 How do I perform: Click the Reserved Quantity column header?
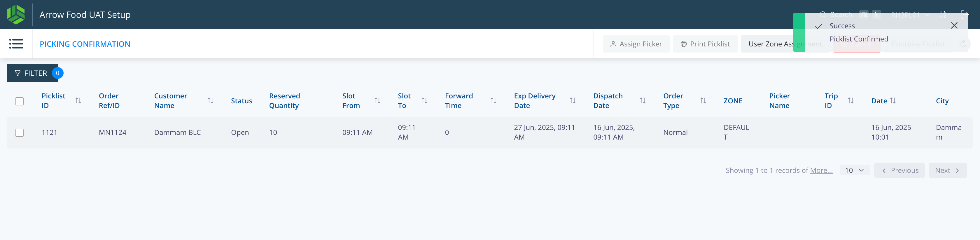click(285, 100)
